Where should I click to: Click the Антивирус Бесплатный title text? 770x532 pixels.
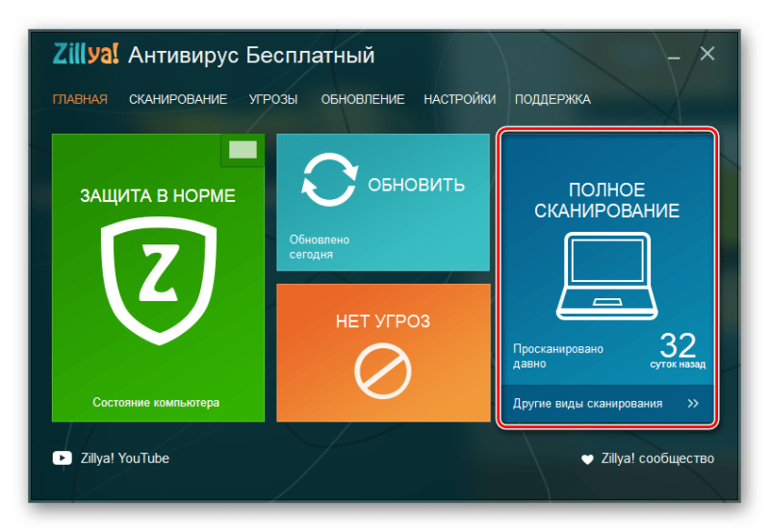point(251,55)
